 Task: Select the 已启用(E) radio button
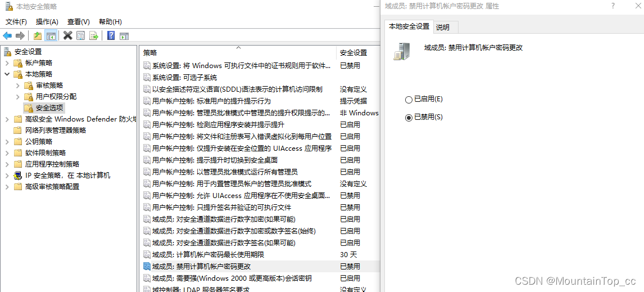point(408,100)
